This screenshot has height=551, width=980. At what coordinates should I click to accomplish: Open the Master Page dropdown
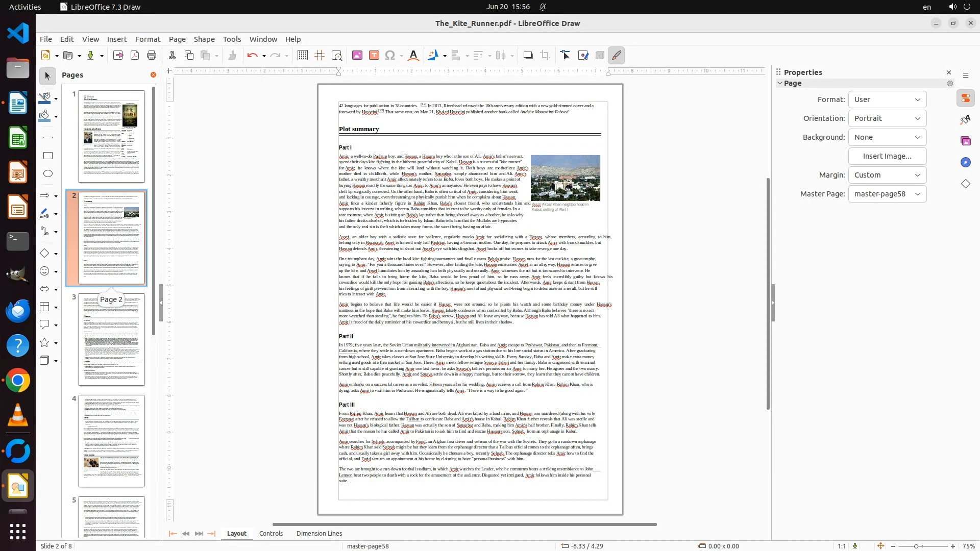click(x=887, y=194)
